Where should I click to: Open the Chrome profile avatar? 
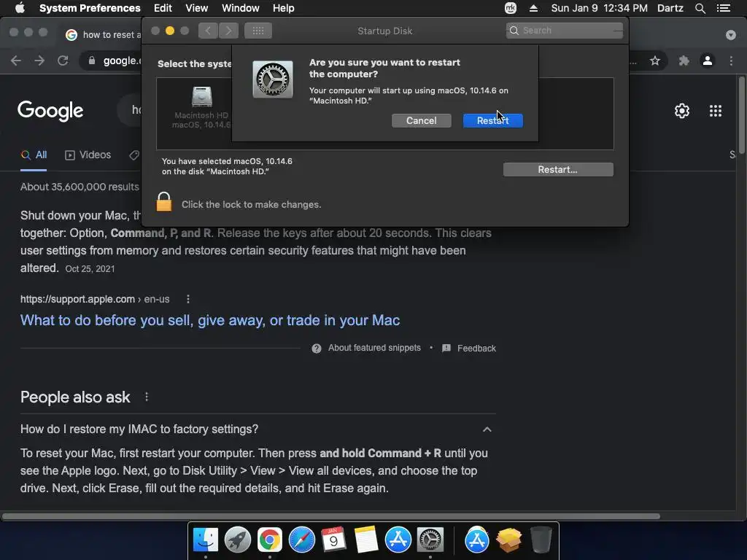pyautogui.click(x=708, y=61)
